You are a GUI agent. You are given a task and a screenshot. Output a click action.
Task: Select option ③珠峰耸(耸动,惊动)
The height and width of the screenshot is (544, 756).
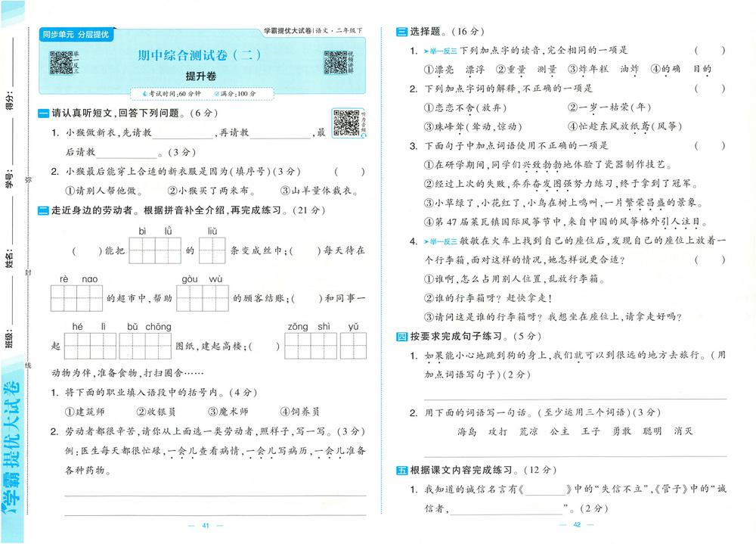pos(472,127)
